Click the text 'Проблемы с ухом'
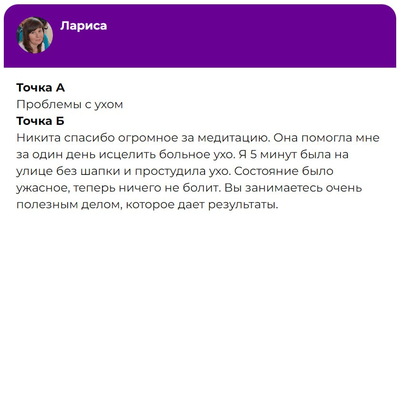This screenshot has width=400, height=396. (70, 105)
